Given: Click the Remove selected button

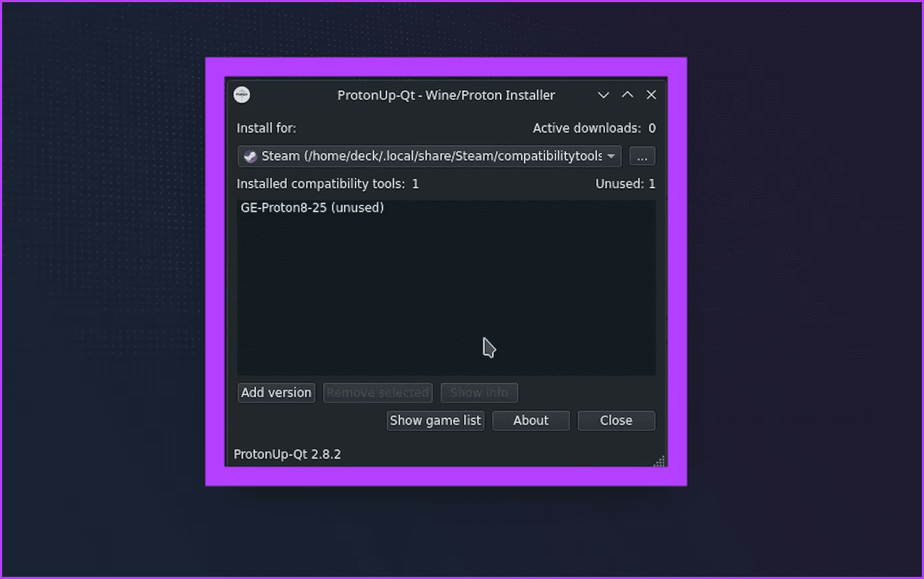Looking at the screenshot, I should pyautogui.click(x=377, y=392).
